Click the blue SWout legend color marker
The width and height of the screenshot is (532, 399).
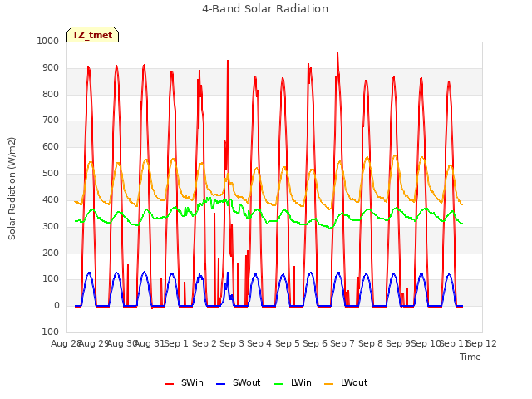(220, 384)
